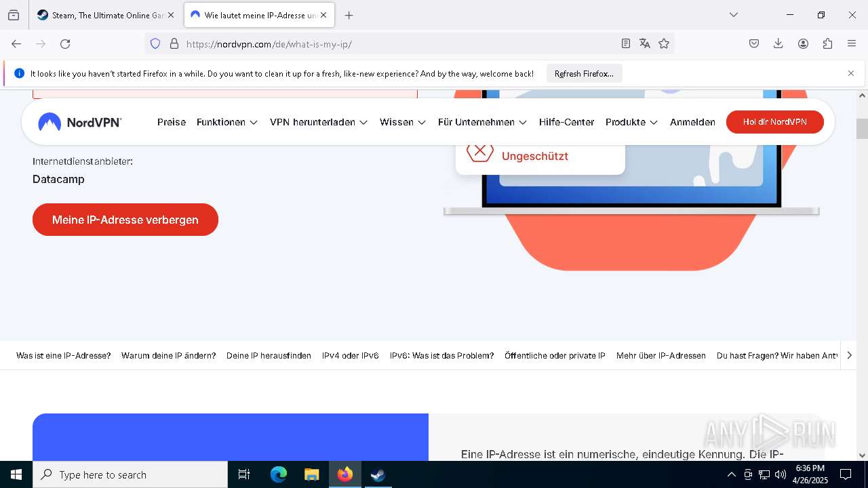Close the Steam tab

tap(171, 15)
